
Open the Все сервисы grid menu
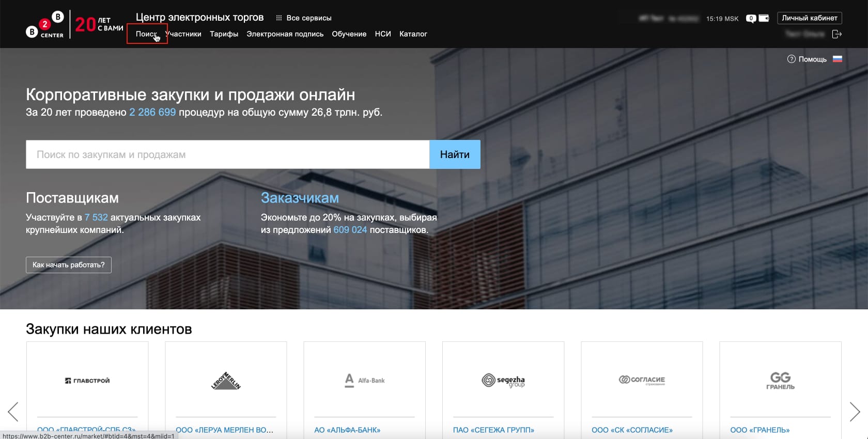pyautogui.click(x=304, y=18)
